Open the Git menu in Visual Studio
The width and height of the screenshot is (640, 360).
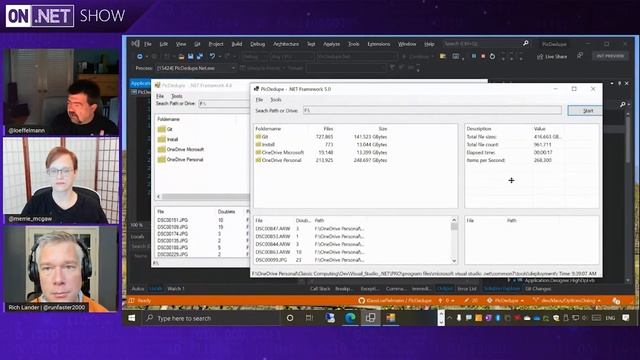(x=197, y=44)
